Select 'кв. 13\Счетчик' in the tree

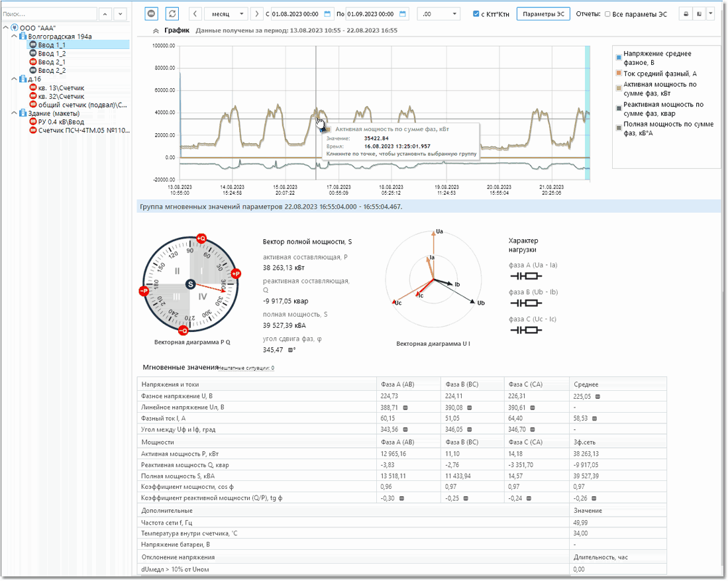(62, 87)
